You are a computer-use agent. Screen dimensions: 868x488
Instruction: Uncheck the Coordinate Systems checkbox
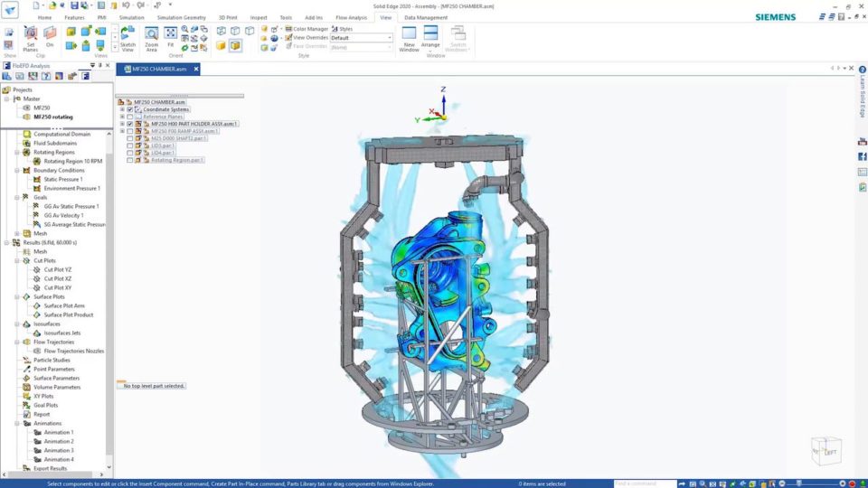[x=130, y=109]
